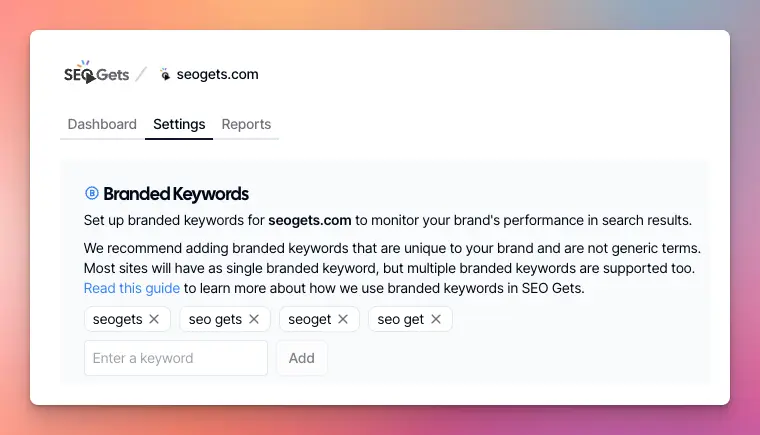
Task: Focus the "Enter a keyword" input field
Action: pos(176,358)
